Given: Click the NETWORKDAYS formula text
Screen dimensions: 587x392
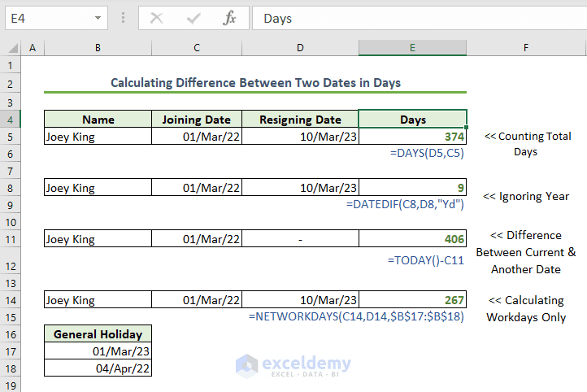Looking at the screenshot, I should coord(356,316).
